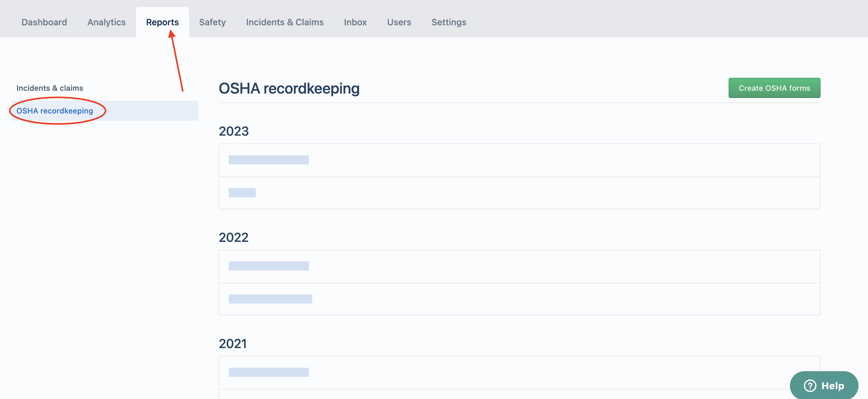The height and width of the screenshot is (399, 868).
Task: Click the Incidents & claims sidebar heading
Action: tap(50, 88)
